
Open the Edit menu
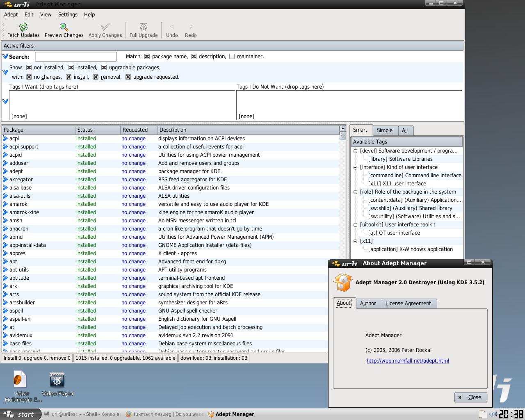click(x=29, y=14)
